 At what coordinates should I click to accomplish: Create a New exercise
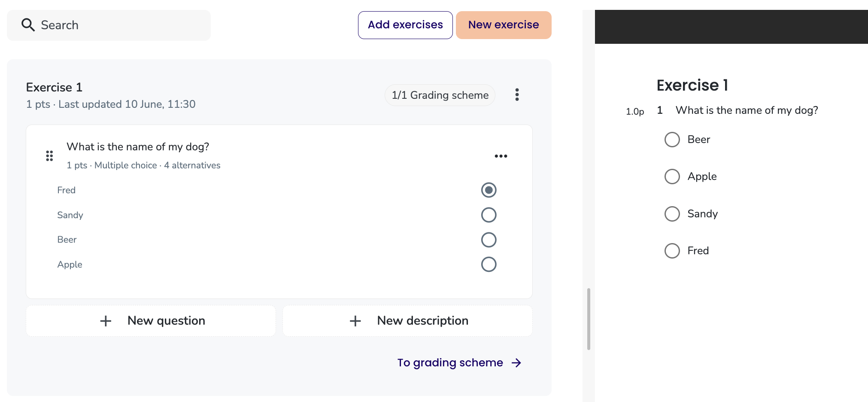[x=504, y=25]
